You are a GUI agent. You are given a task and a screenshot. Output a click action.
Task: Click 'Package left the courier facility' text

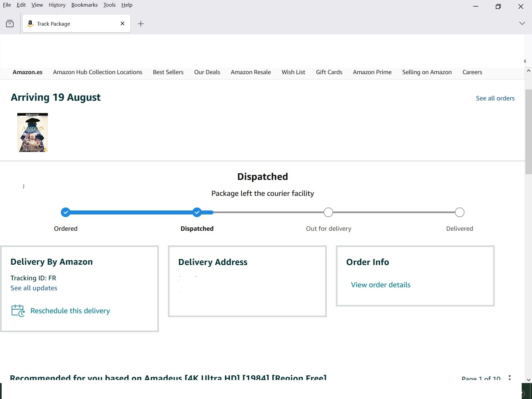point(263,193)
